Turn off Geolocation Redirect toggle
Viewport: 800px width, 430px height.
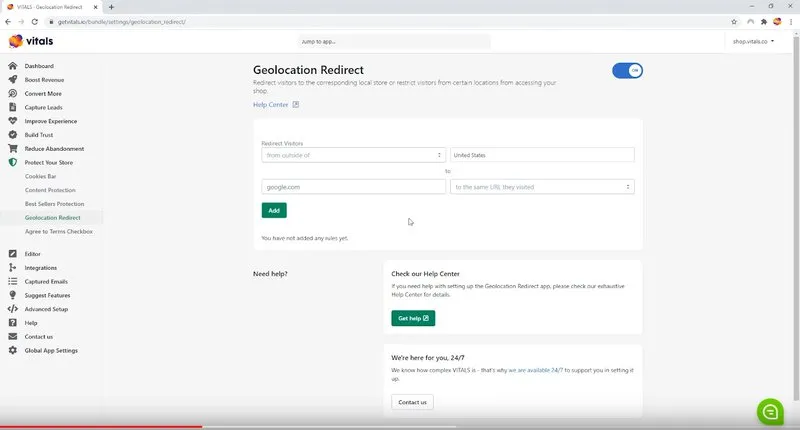coord(628,70)
